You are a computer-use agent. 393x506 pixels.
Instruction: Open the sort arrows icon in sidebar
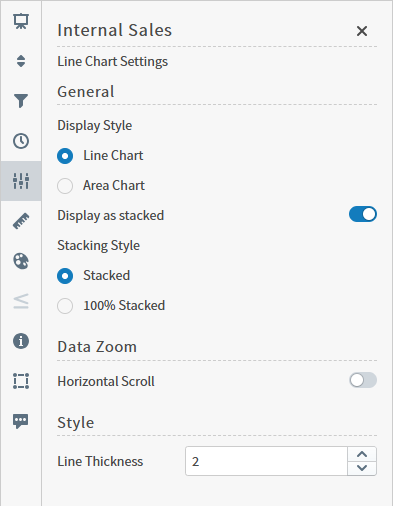[x=21, y=61]
